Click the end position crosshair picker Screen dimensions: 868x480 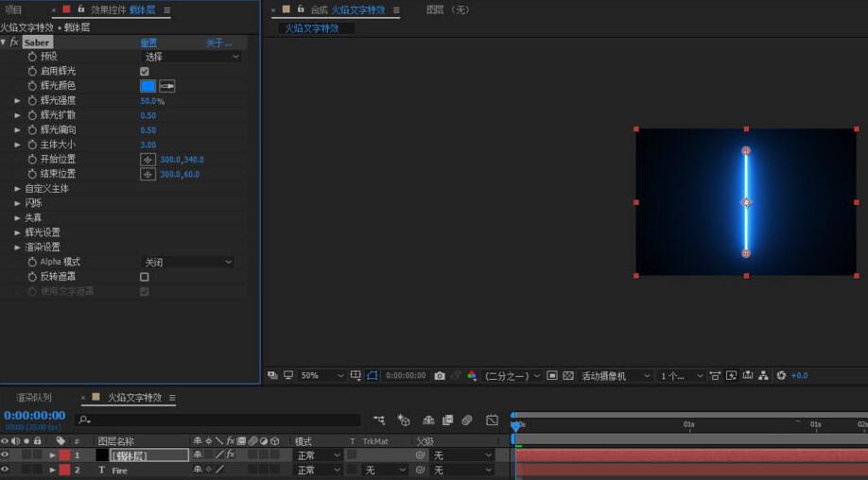click(x=148, y=174)
